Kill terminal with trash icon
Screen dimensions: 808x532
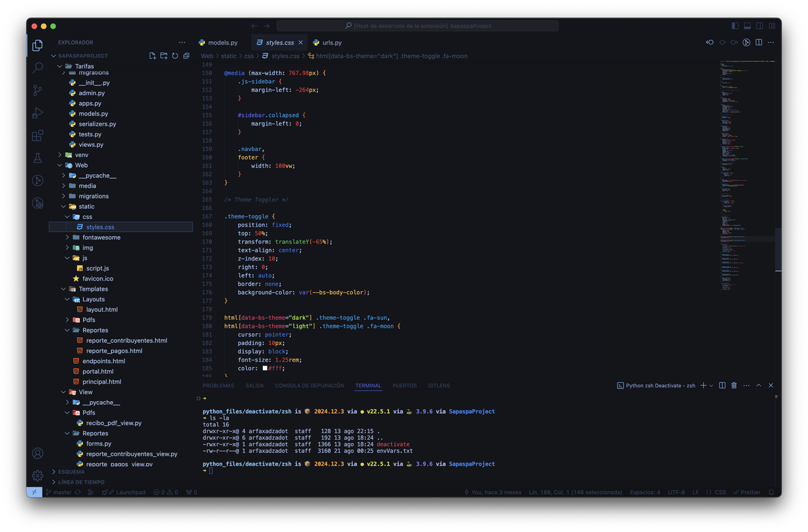click(734, 386)
